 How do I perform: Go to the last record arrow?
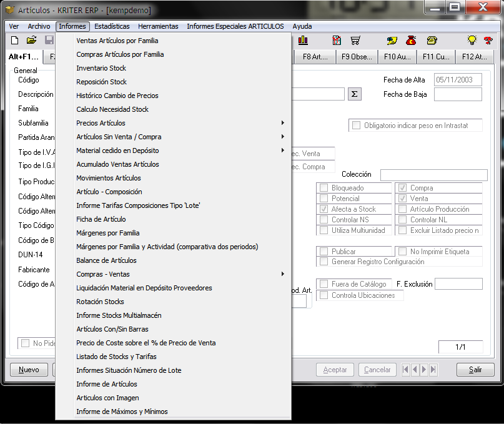click(433, 369)
